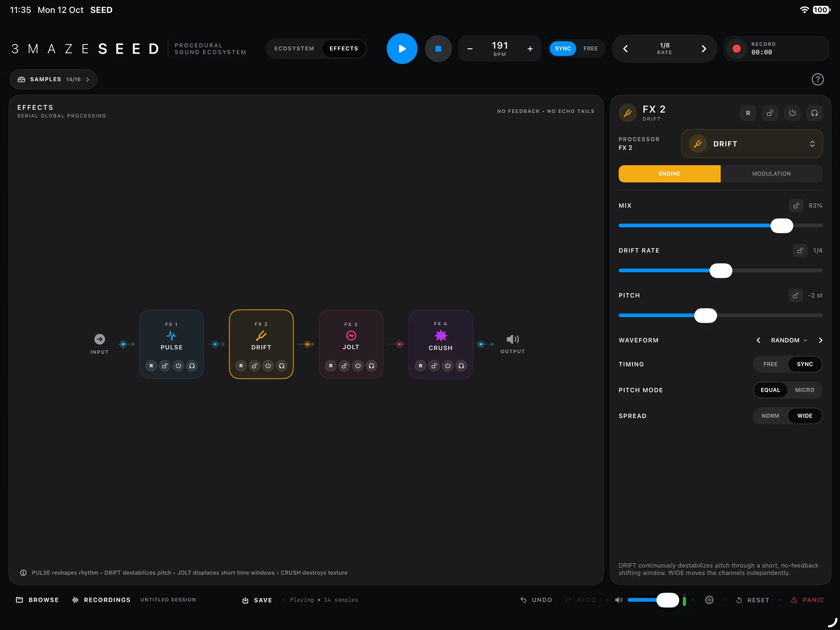Image resolution: width=840 pixels, height=630 pixels.
Task: Open the Random waveform dropdown
Action: coord(789,340)
